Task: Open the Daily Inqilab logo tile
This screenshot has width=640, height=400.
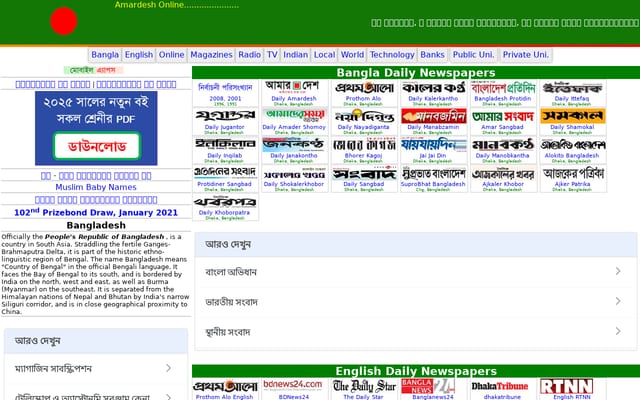Action: tap(225, 144)
